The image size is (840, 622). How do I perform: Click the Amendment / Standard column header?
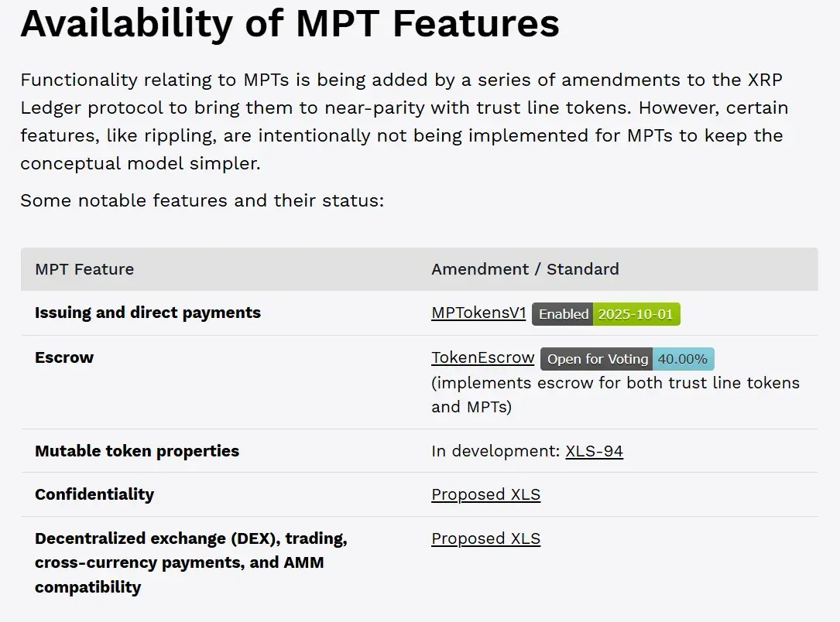click(x=525, y=269)
